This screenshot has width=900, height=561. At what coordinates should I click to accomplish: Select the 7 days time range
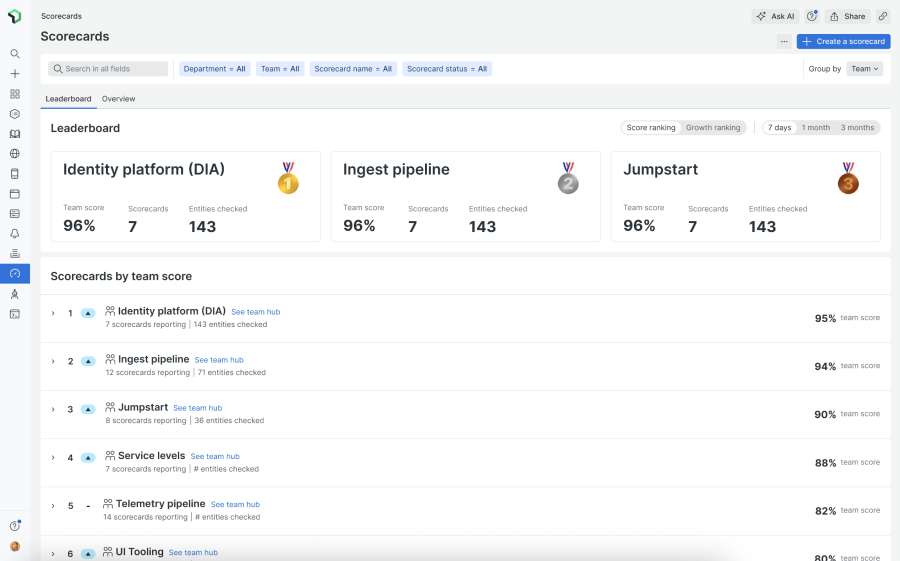(x=779, y=127)
